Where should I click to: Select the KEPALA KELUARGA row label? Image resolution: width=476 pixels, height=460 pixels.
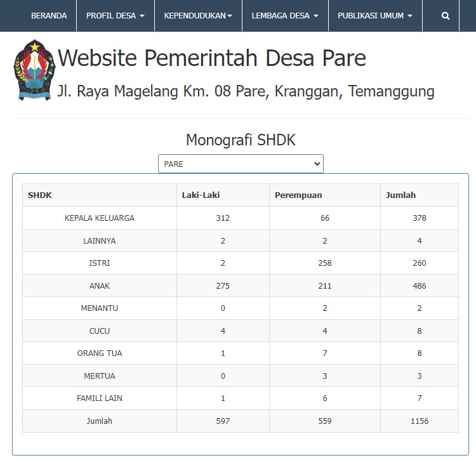click(x=100, y=218)
